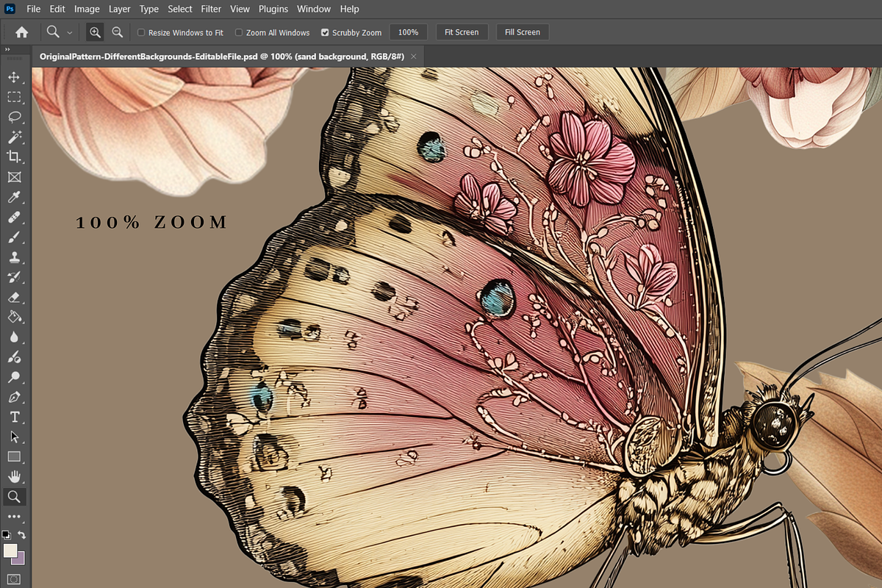Click the Fit Screen button
The image size is (882, 588).
coord(462,32)
